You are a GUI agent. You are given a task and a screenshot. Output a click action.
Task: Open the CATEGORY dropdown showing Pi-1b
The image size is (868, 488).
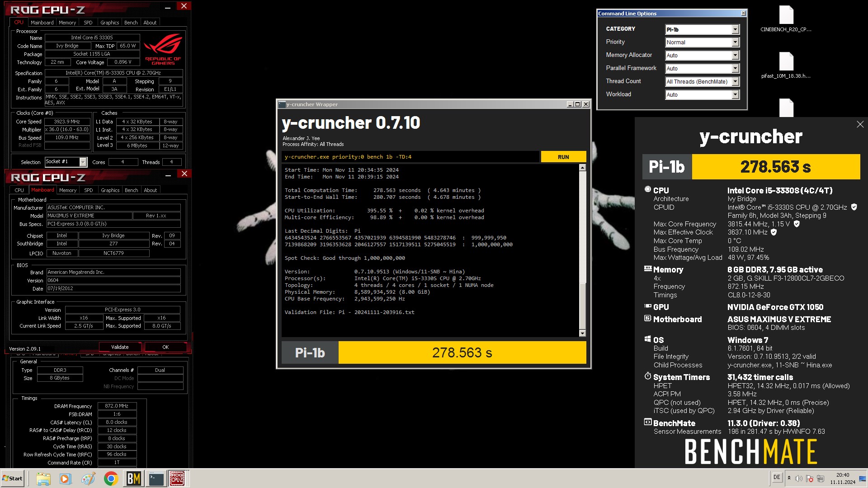click(x=702, y=29)
